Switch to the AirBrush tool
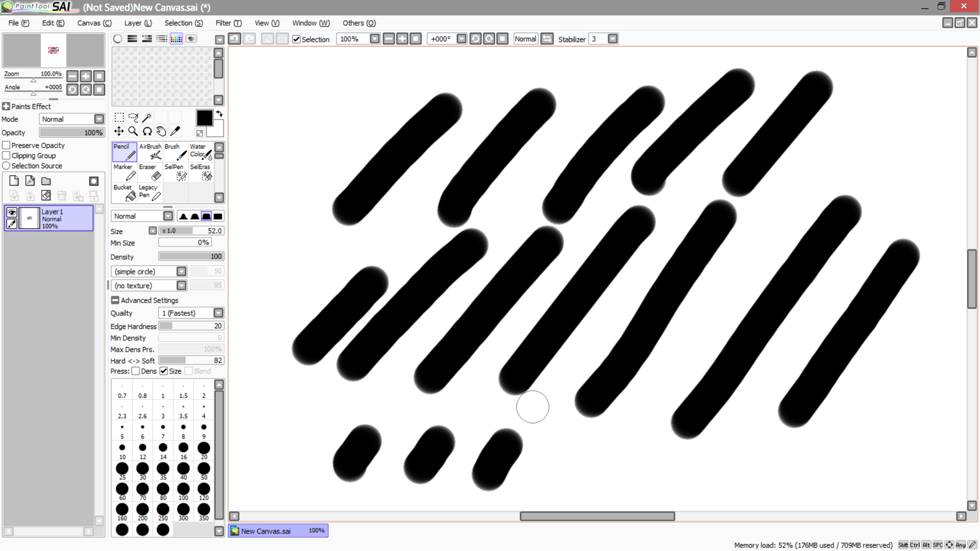This screenshot has height=551, width=980. tap(150, 152)
